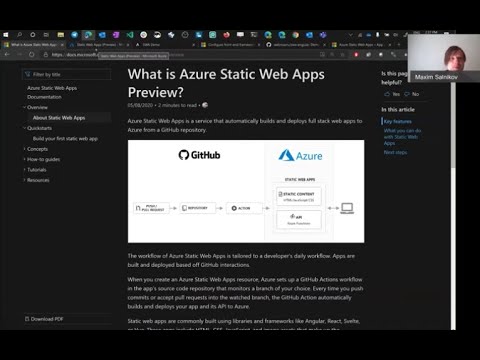Open reading view from address bar
The height and width of the screenshot is (360, 480).
click(322, 54)
